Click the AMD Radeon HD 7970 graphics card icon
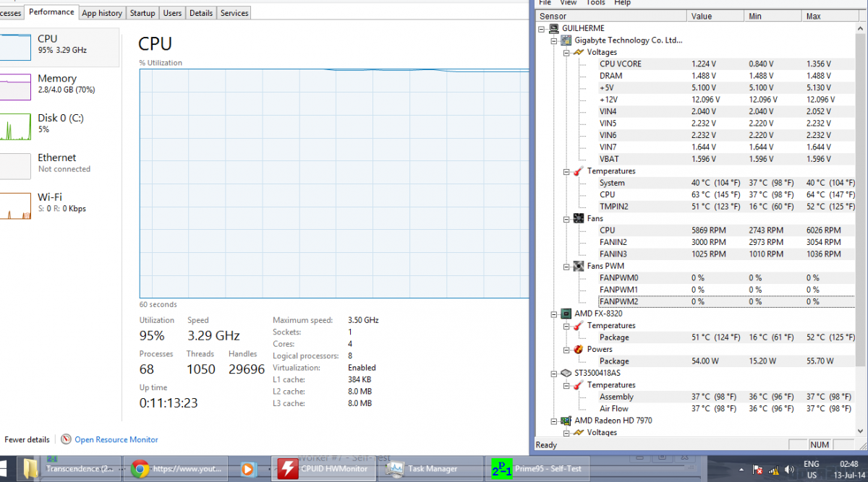This screenshot has width=868, height=482. pos(566,421)
